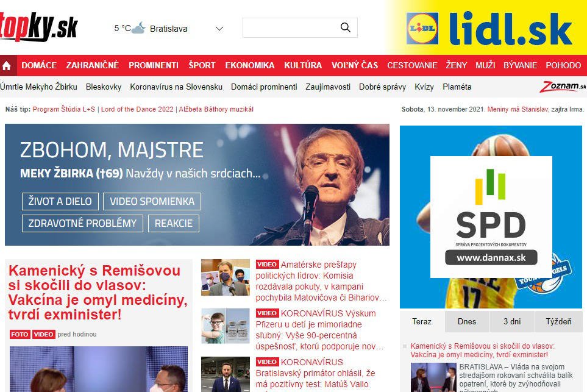Click the home icon in red navigation bar
587x392 pixels.
click(x=7, y=66)
